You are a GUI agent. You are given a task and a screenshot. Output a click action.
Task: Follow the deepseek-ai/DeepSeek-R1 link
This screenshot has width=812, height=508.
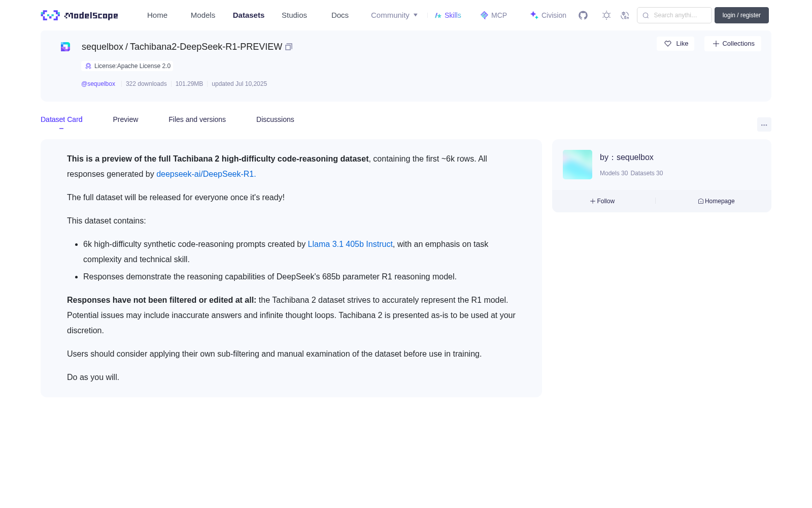click(206, 174)
